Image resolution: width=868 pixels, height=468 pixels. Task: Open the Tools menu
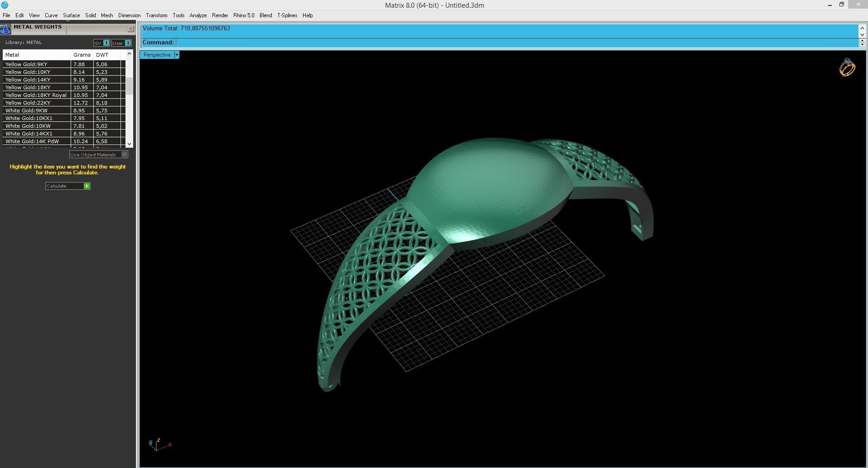point(178,15)
